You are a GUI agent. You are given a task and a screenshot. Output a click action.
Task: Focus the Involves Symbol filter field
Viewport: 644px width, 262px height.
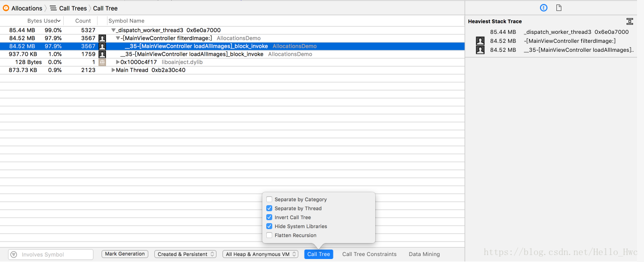pos(51,255)
